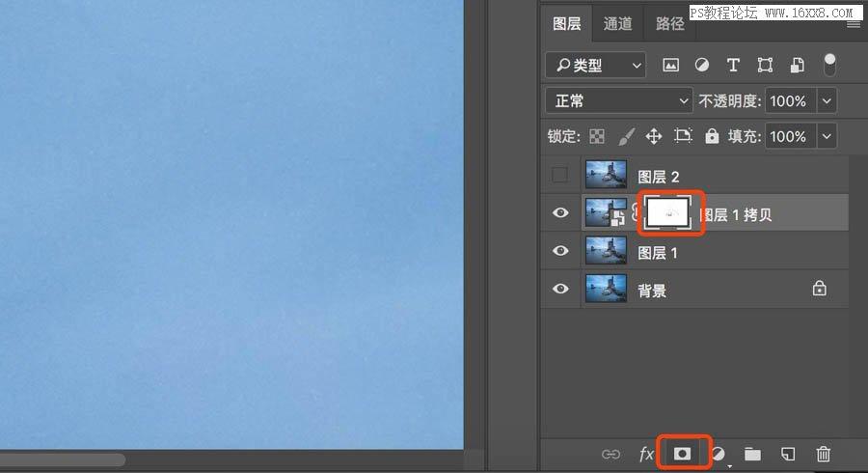
Task: Click the Delete layer trash icon
Action: [x=823, y=453]
